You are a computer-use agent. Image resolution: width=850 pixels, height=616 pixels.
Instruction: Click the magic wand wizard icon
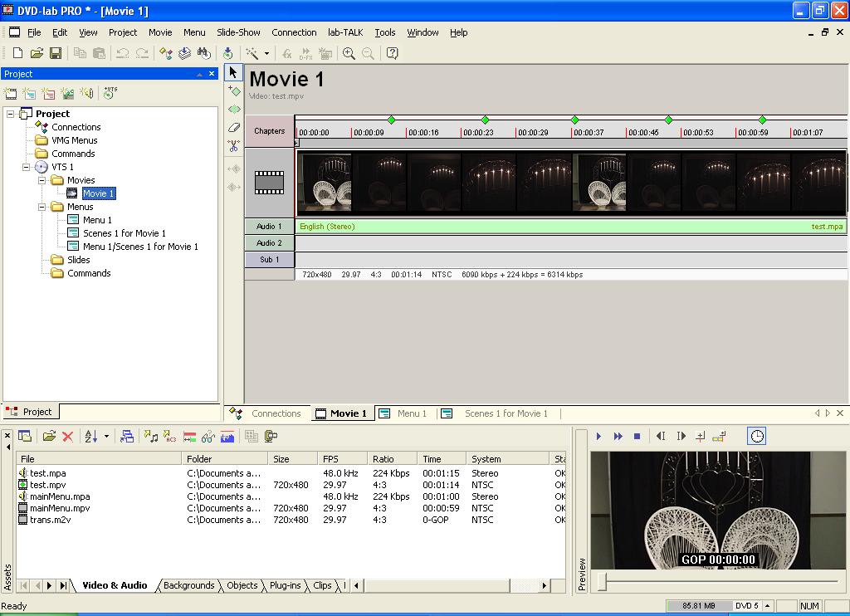tap(252, 53)
